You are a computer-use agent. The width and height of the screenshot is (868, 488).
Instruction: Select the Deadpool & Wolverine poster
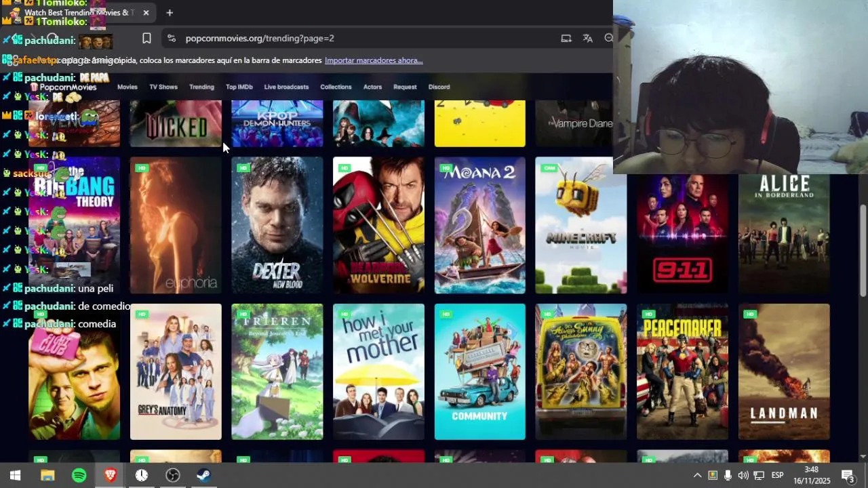[378, 225]
